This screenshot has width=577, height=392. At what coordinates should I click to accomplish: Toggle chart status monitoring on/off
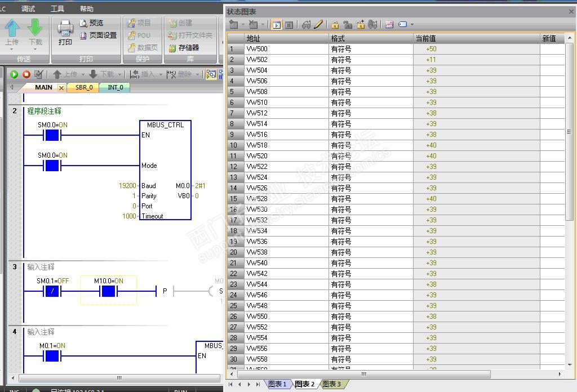coord(277,25)
